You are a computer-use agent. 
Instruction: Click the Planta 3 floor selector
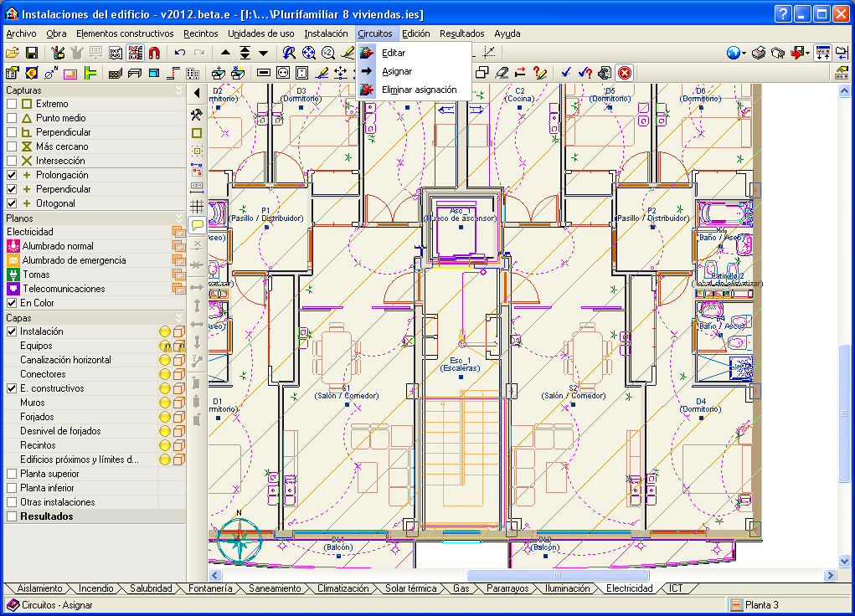click(761, 604)
